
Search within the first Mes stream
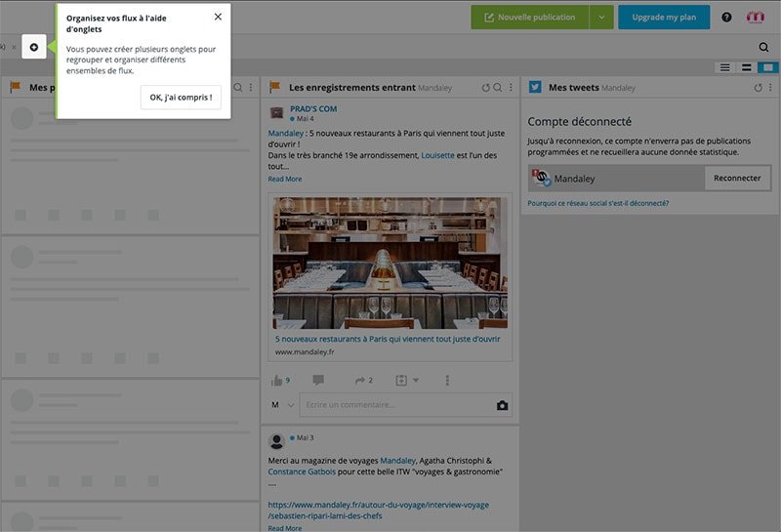click(238, 87)
